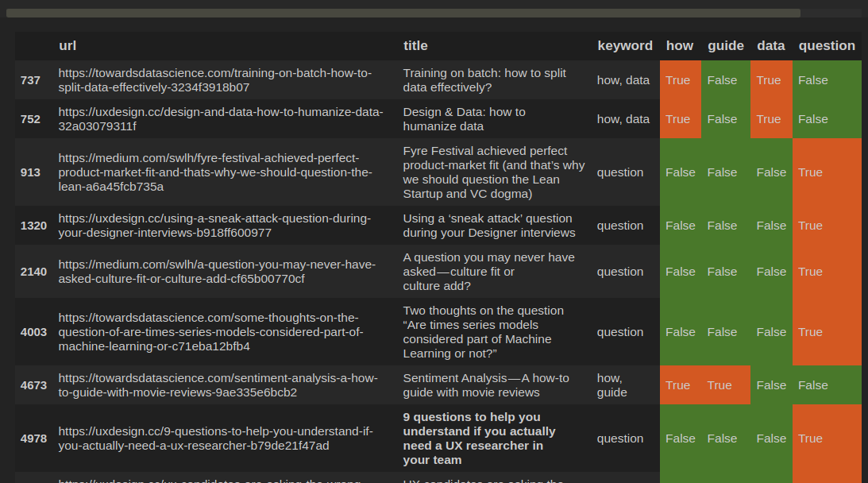Image resolution: width=868 pixels, height=483 pixels.
Task: Click the 'title' column header
Action: pyautogui.click(x=415, y=46)
